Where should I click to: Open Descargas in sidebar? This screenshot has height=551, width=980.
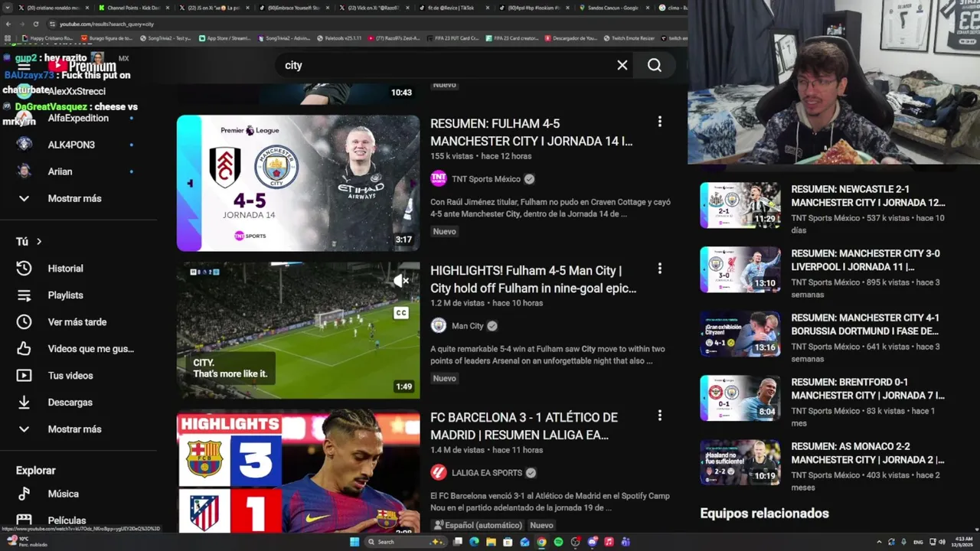click(69, 403)
